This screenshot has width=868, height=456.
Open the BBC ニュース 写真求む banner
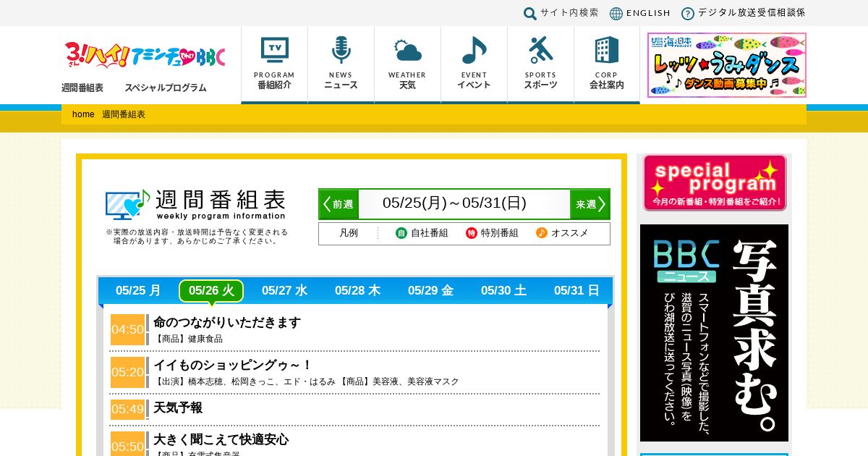(x=714, y=333)
